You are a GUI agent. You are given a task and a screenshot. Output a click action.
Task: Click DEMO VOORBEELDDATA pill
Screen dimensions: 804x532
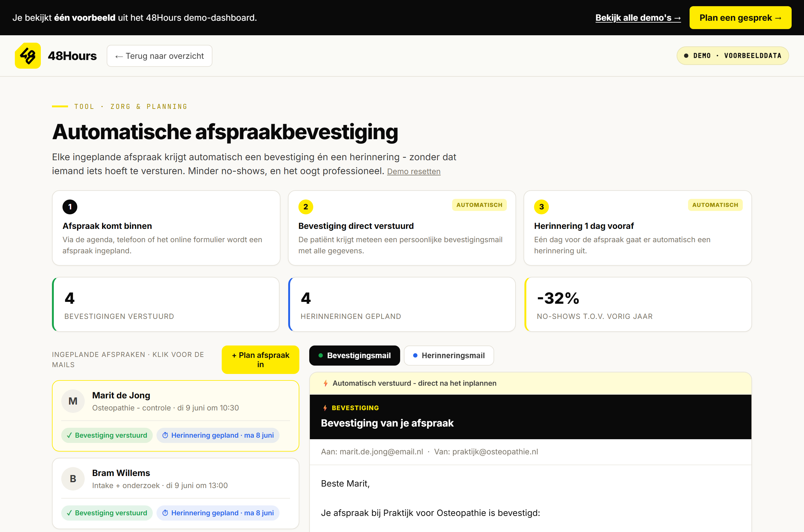click(733, 56)
